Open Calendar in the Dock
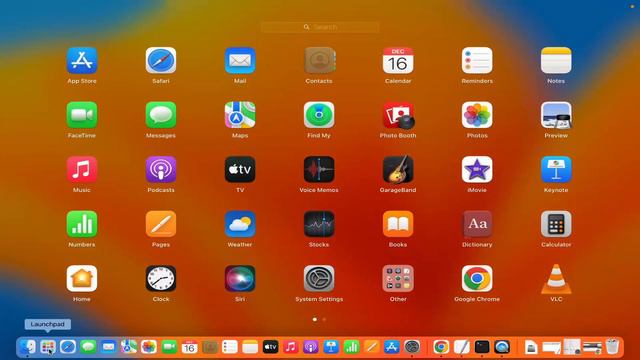 coord(189,347)
